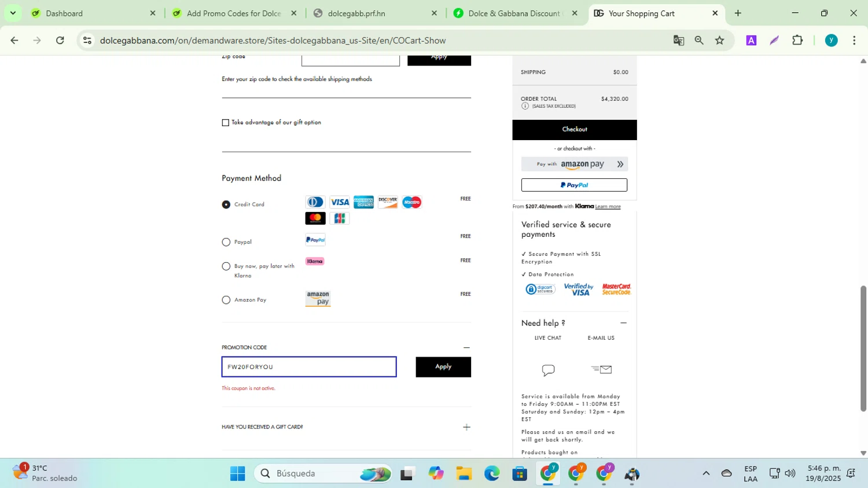
Task: Collapse the Need help section
Action: pos(623,323)
